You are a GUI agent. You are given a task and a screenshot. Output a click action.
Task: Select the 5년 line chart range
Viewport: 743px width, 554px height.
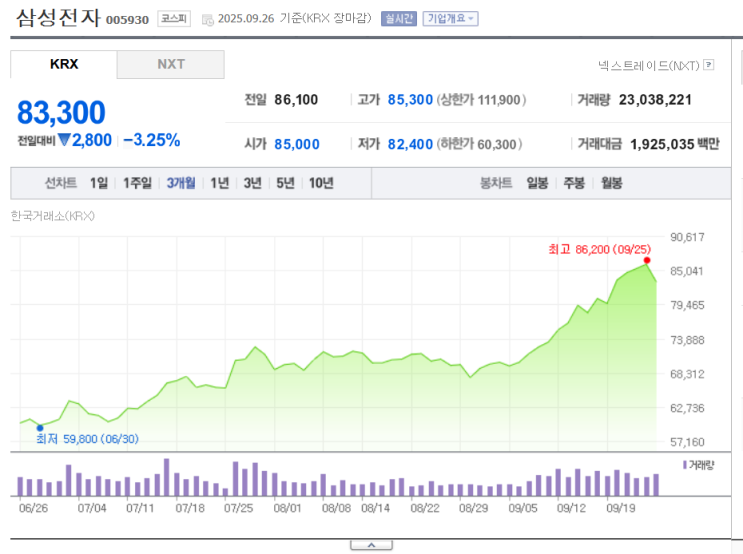coord(285,183)
